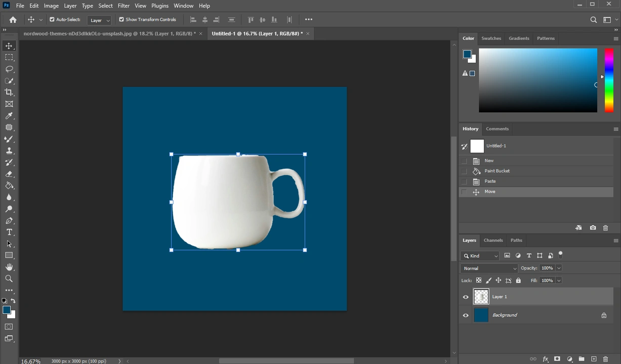This screenshot has width=621, height=364.
Task: Open the search tool in options bar
Action: (594, 20)
